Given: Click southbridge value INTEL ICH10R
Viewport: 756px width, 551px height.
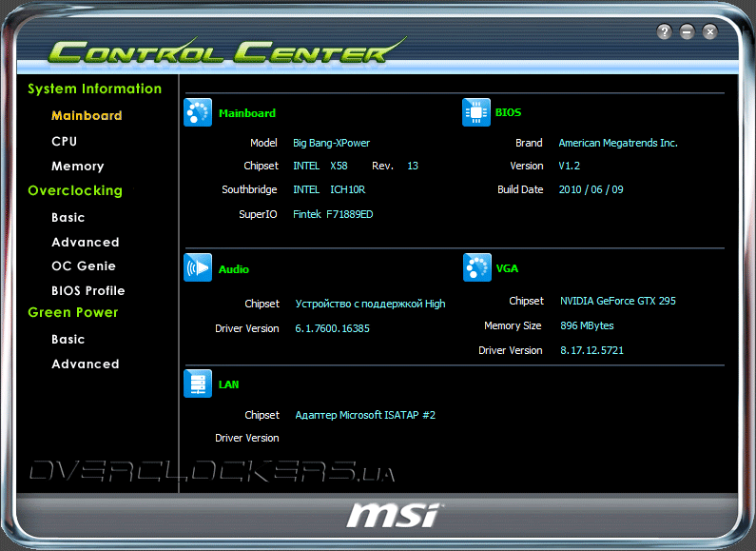Looking at the screenshot, I should tap(329, 189).
